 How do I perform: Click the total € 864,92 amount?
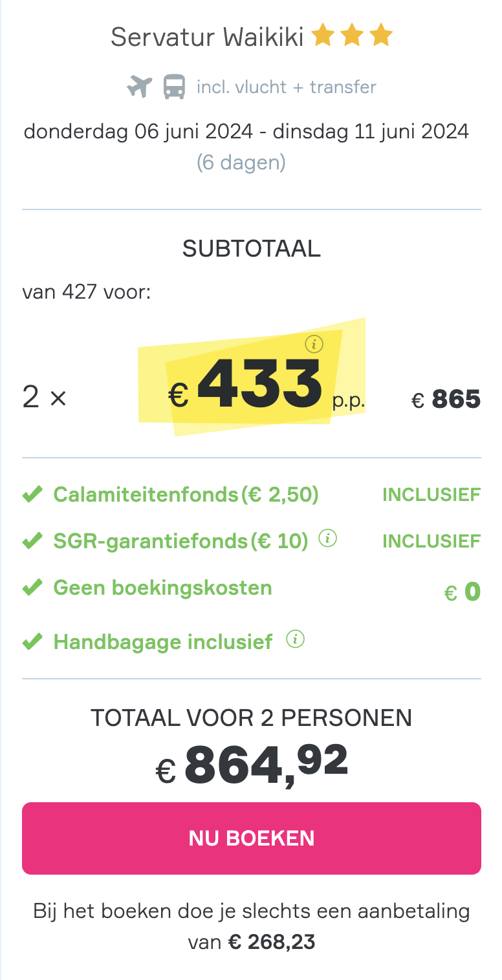click(252, 764)
